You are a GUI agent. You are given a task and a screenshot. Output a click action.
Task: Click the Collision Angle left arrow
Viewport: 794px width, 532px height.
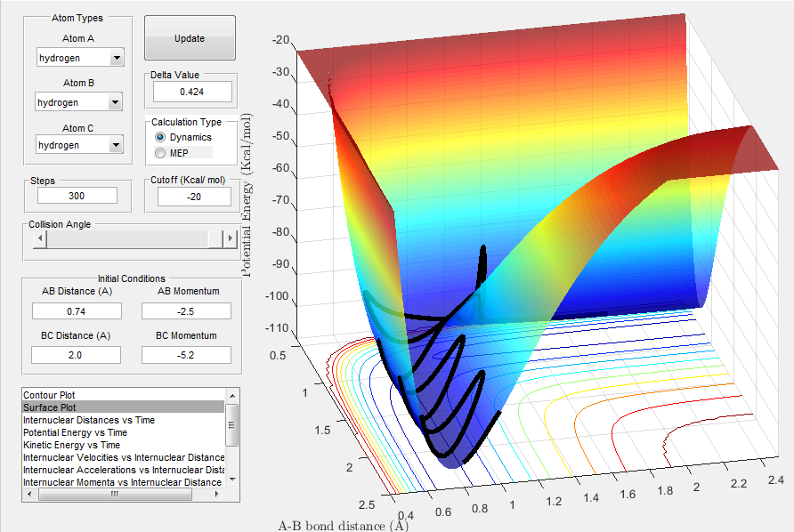click(x=40, y=238)
